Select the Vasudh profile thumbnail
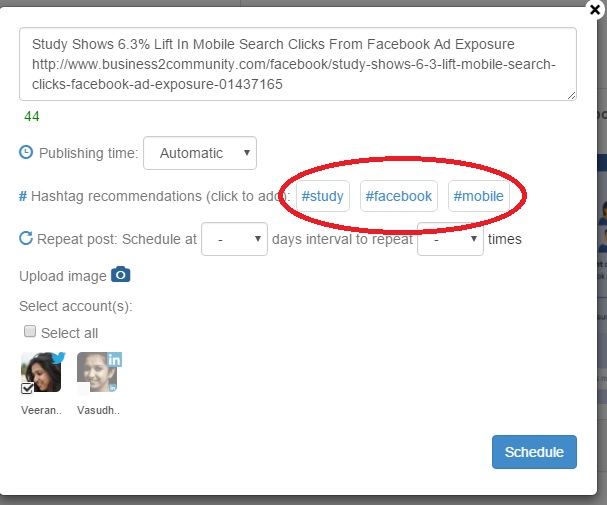 [x=99, y=372]
